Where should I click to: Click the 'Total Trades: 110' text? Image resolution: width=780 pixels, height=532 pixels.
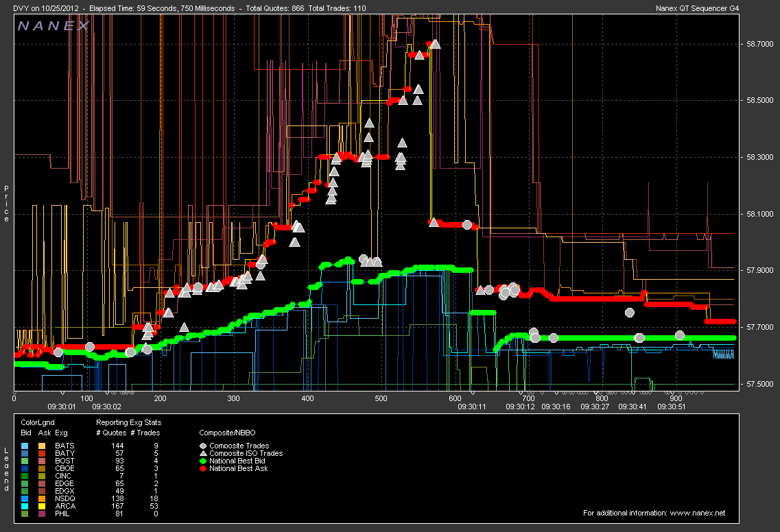[x=338, y=8]
